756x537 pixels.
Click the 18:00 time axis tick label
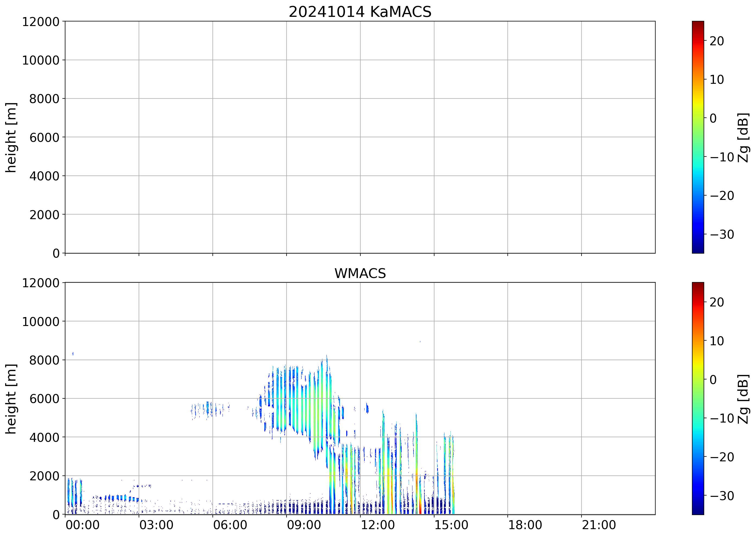click(x=525, y=525)
